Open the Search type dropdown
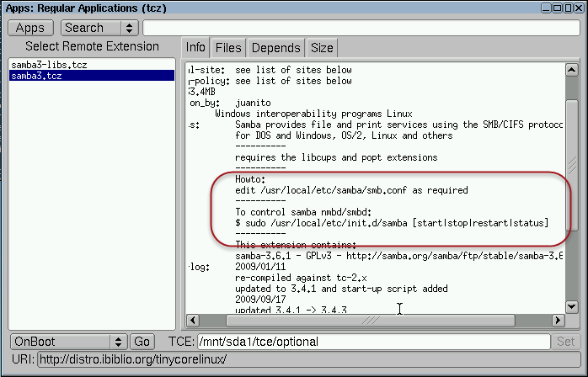 [100, 29]
